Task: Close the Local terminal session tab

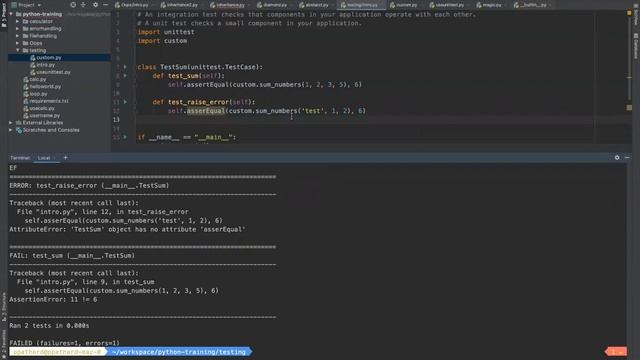Action: click(55, 158)
